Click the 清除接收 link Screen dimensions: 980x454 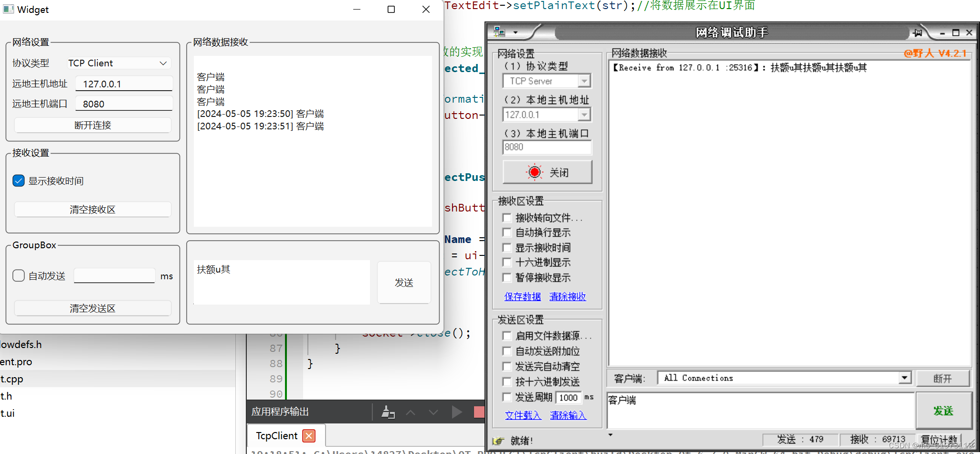coord(568,296)
